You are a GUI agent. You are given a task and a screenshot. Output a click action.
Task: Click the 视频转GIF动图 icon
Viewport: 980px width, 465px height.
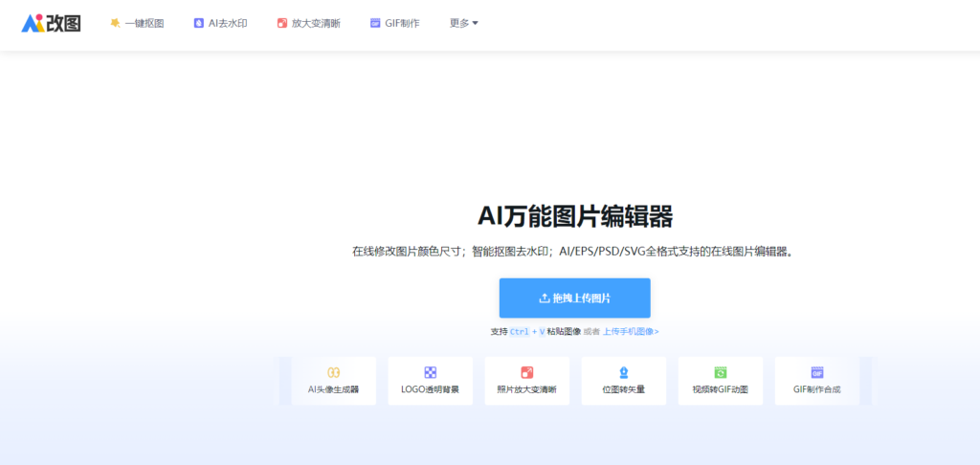(x=721, y=372)
